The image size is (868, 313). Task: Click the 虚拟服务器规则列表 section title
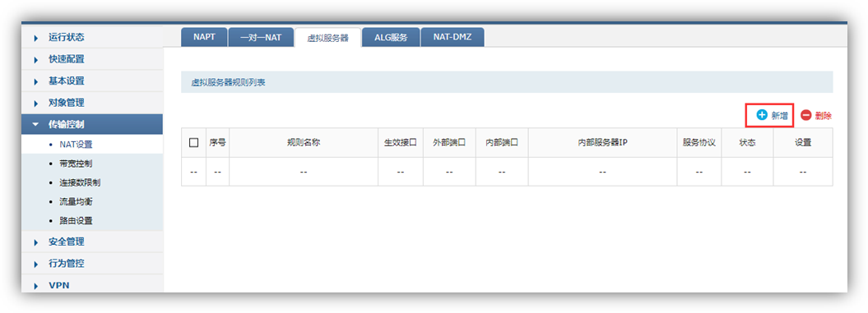pos(229,82)
